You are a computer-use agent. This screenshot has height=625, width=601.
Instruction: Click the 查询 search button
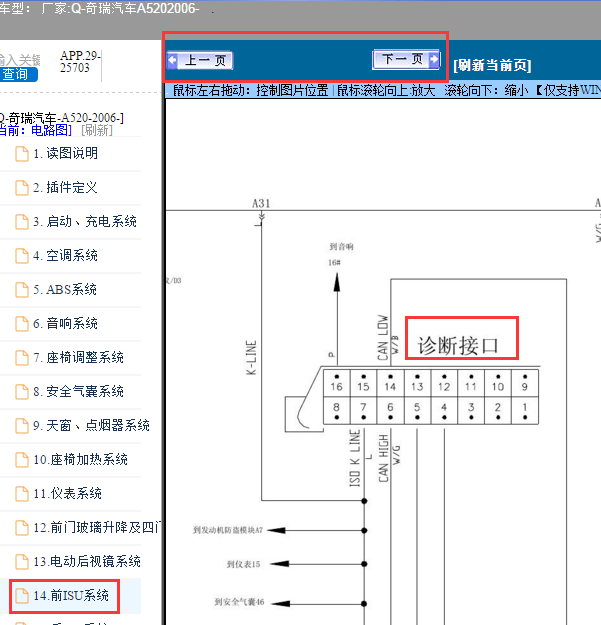pyautogui.click(x=19, y=75)
